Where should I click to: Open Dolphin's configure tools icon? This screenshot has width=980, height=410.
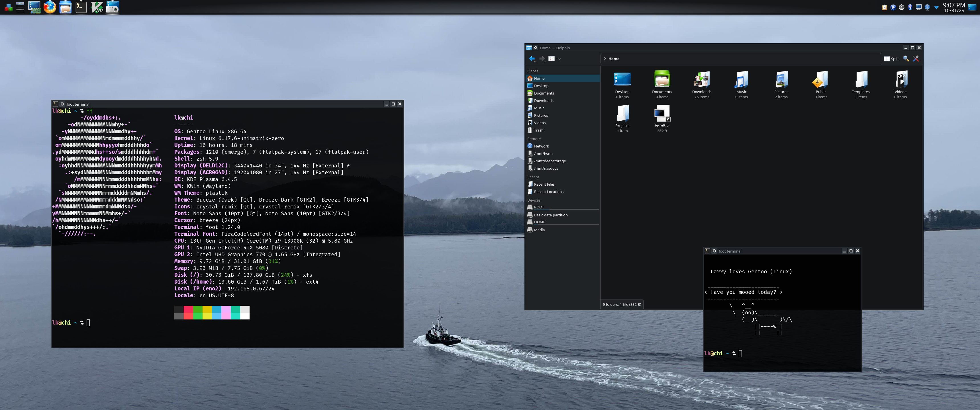click(916, 59)
